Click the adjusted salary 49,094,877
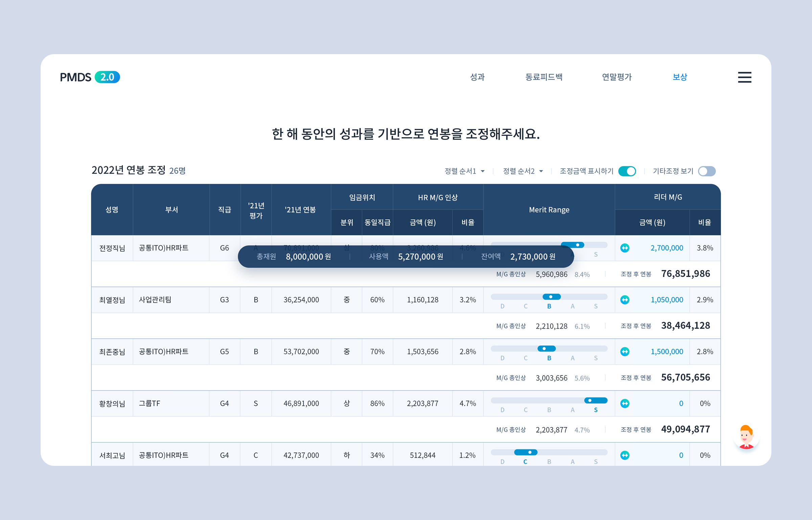Screen dimensions: 812x520 pos(685,429)
